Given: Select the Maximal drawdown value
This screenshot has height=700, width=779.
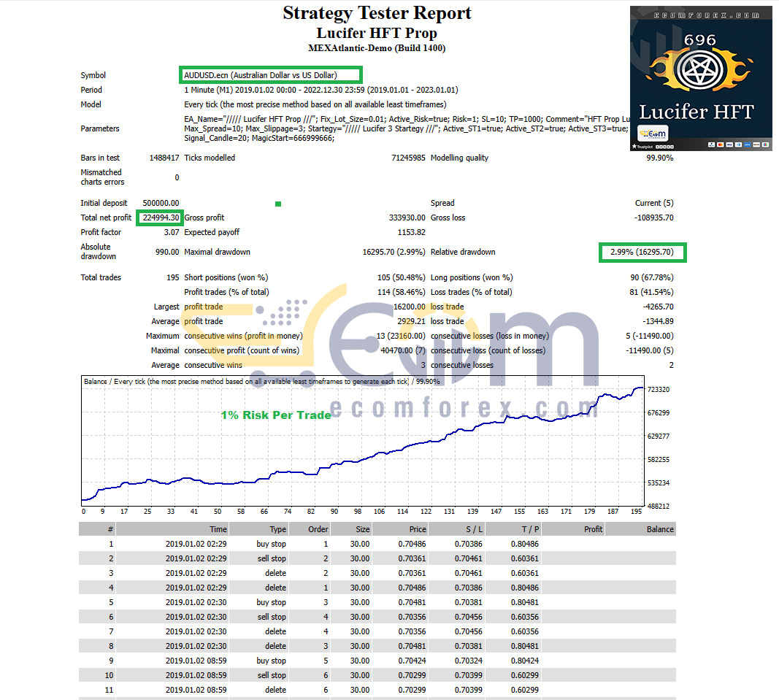Looking at the screenshot, I should 394,252.
